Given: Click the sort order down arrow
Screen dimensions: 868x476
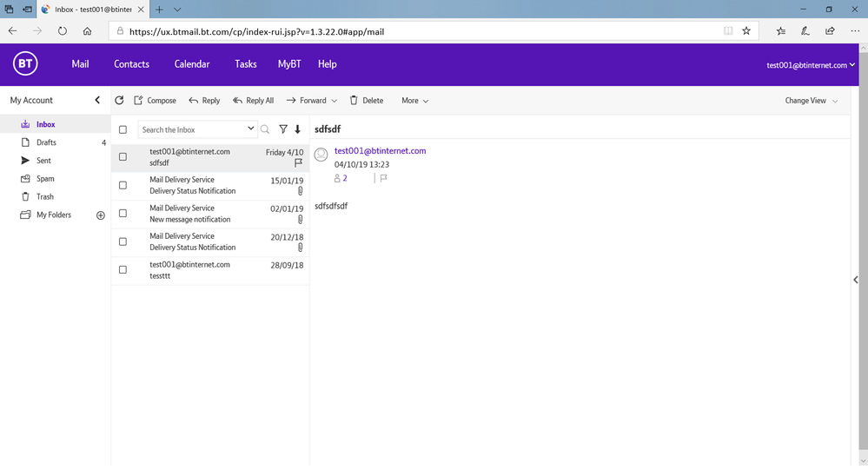Looking at the screenshot, I should pyautogui.click(x=298, y=129).
